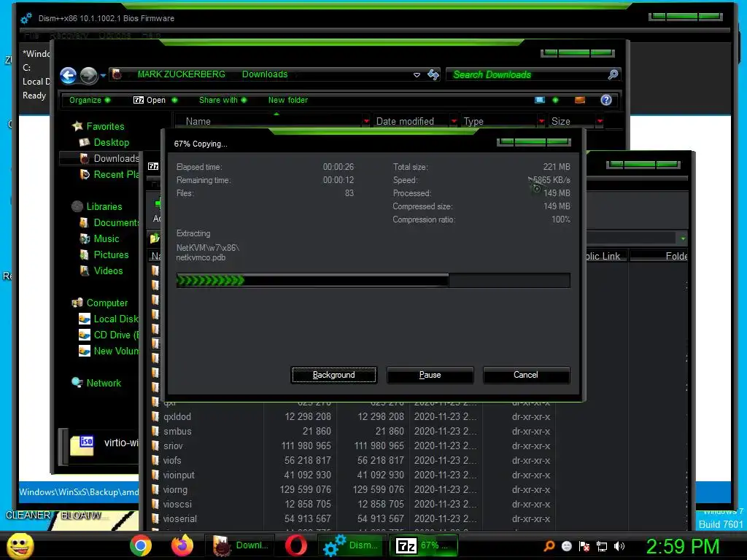Click the volume speaker tray icon
747x560 pixels.
(x=619, y=546)
